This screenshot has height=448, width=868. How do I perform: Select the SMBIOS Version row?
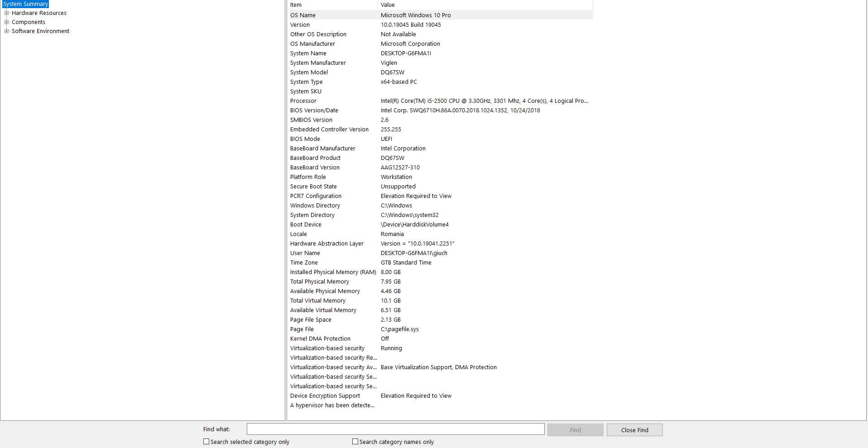click(441, 120)
